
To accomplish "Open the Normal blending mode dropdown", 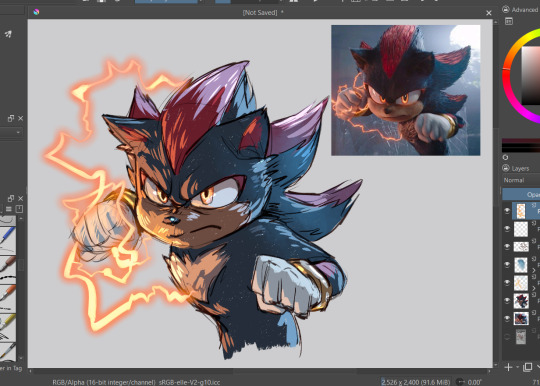I will (521, 180).
